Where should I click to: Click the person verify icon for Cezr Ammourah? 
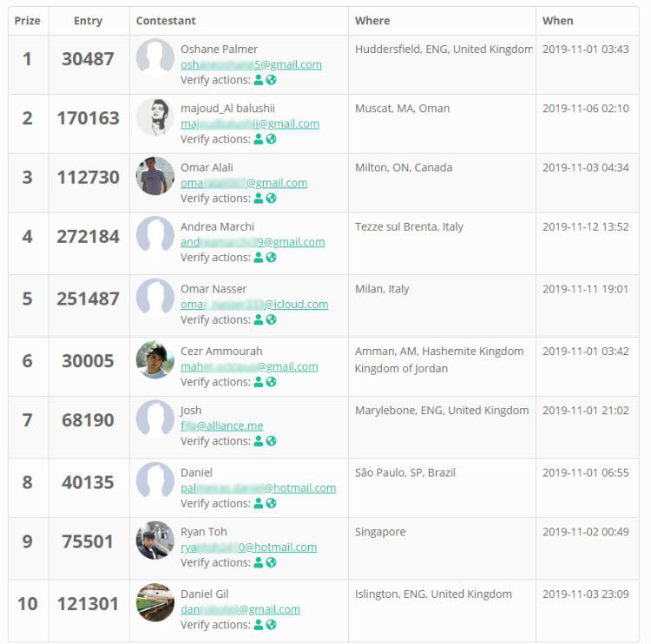pyautogui.click(x=258, y=382)
